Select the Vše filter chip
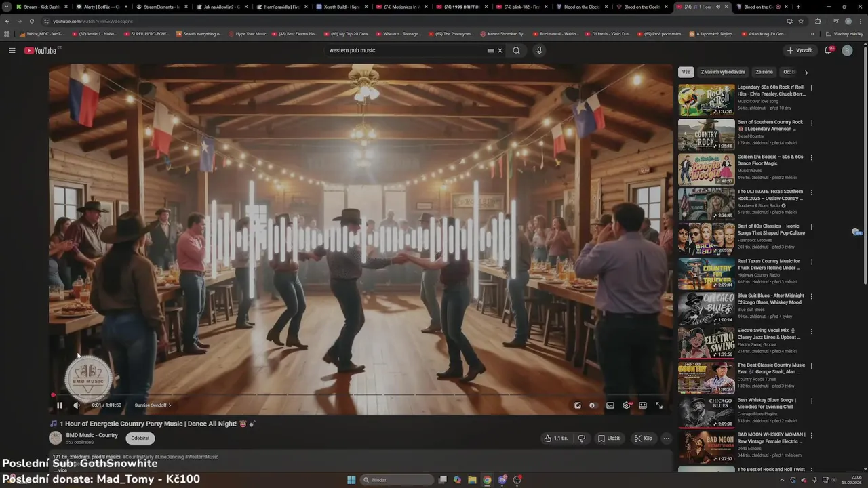Viewport: 868px width, 488px height. point(686,72)
